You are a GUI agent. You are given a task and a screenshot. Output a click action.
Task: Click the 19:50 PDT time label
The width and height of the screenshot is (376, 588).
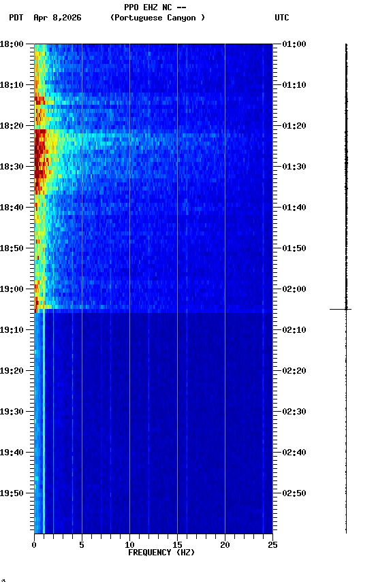pyautogui.click(x=12, y=493)
